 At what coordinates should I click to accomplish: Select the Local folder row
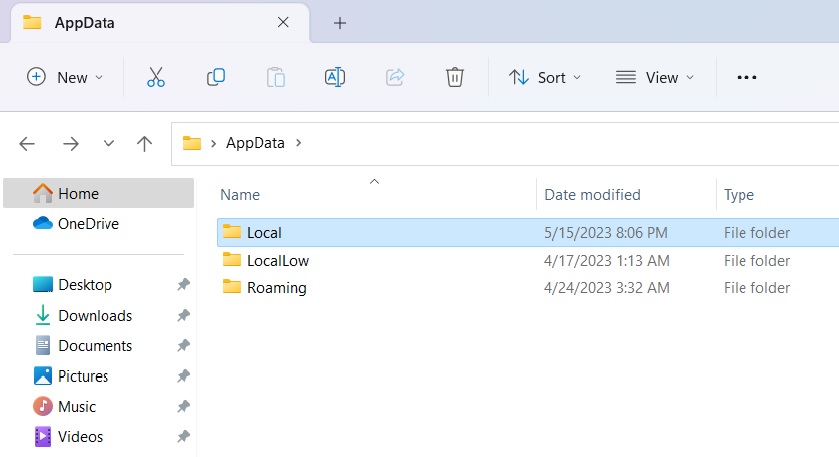click(528, 232)
